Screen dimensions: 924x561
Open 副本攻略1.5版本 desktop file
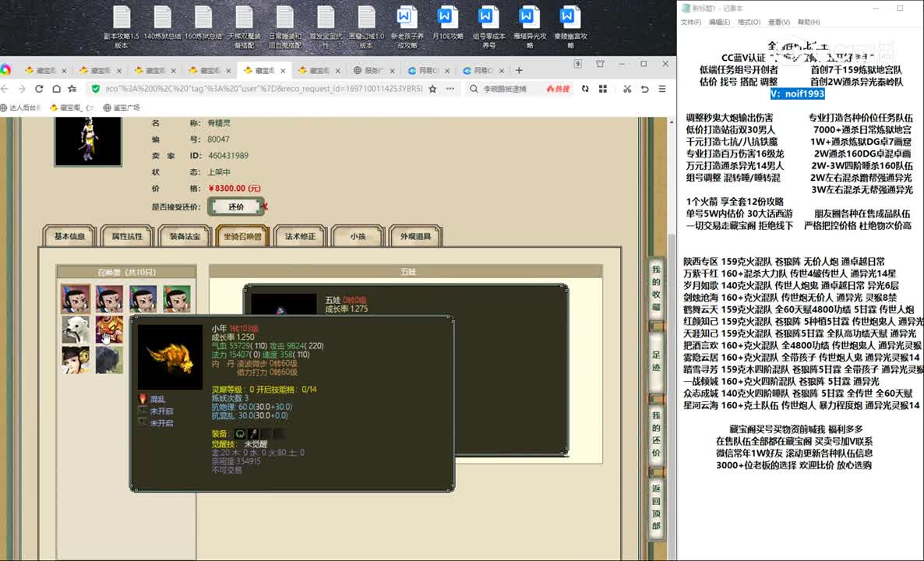point(122,27)
